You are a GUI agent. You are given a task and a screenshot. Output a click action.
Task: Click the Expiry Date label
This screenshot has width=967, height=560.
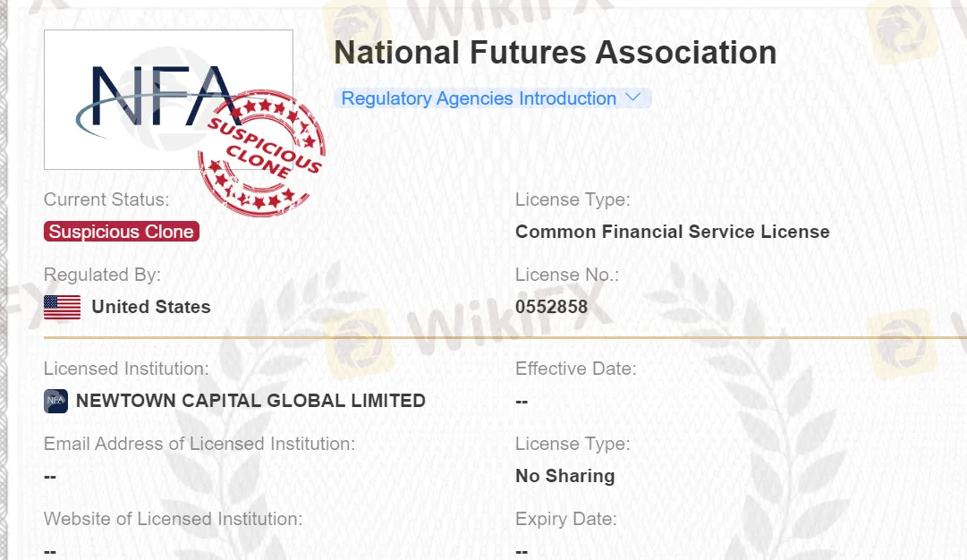(x=565, y=519)
